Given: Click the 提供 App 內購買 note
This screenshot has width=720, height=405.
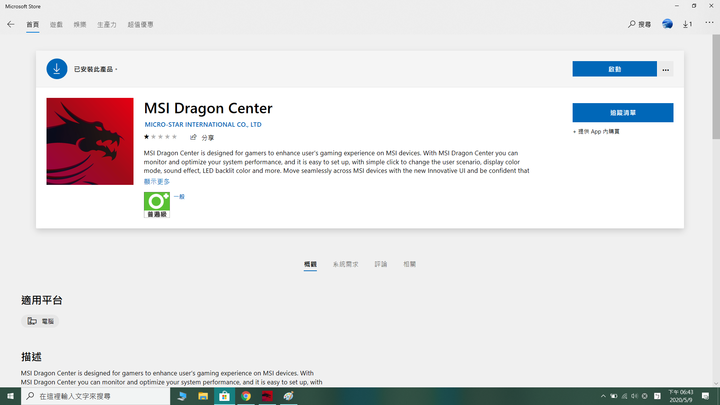Looking at the screenshot, I should 596,131.
